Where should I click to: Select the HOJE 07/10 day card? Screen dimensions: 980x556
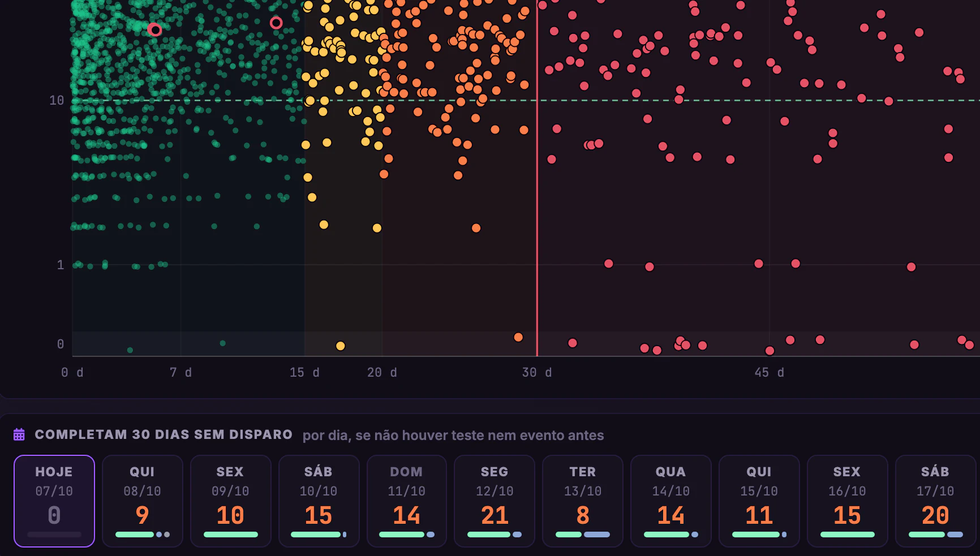click(54, 501)
